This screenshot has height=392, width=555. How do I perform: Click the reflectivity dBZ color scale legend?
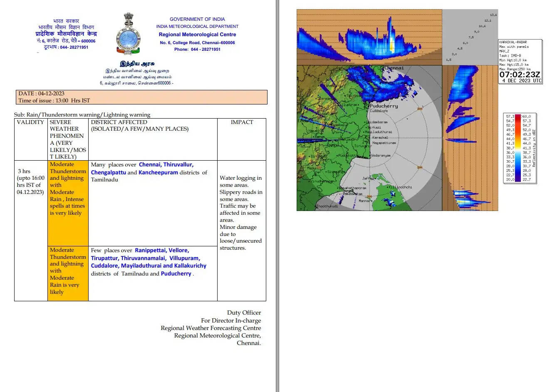pyautogui.click(x=520, y=148)
